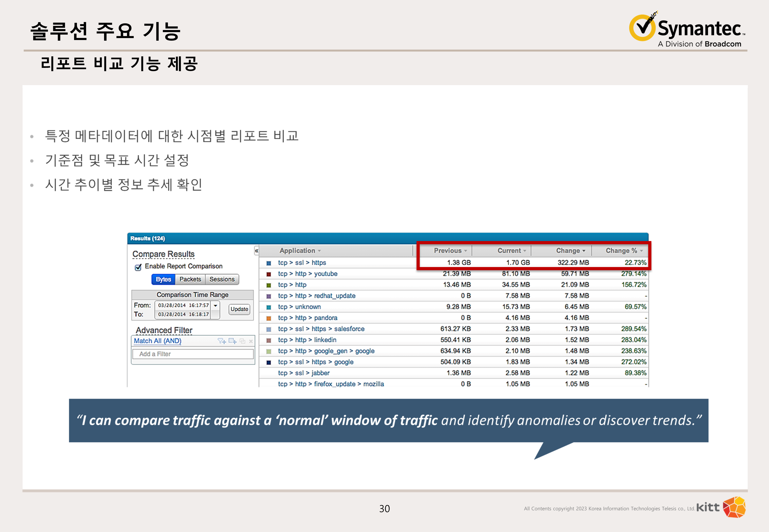Click the add filter group icon

pyautogui.click(x=232, y=341)
